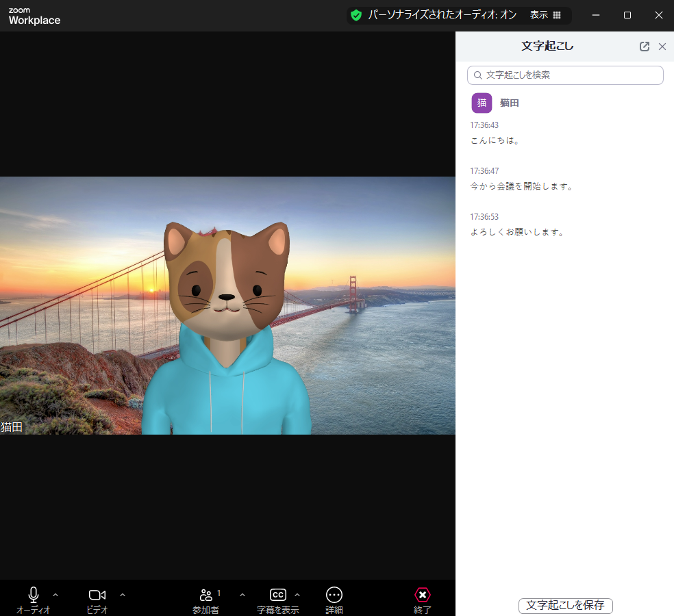Viewport: 674px width, 616px height.
Task: Click the microphone オーディオ icon
Action: 33,595
